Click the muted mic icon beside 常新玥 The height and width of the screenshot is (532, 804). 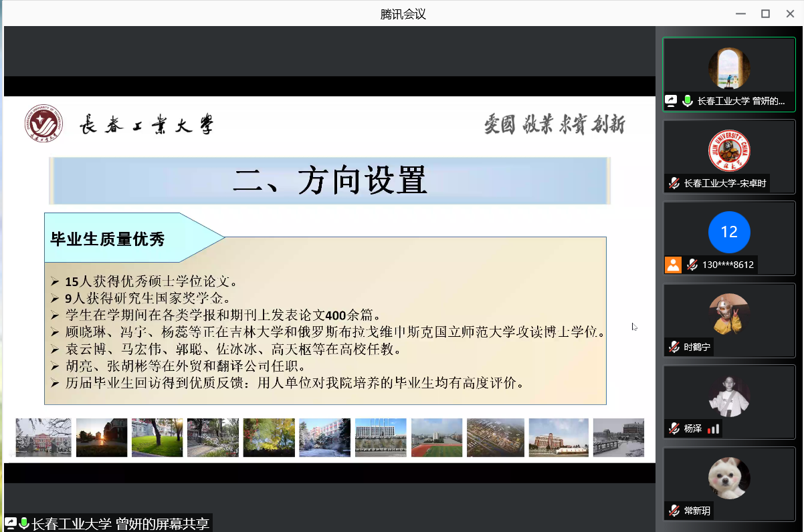[674, 511]
